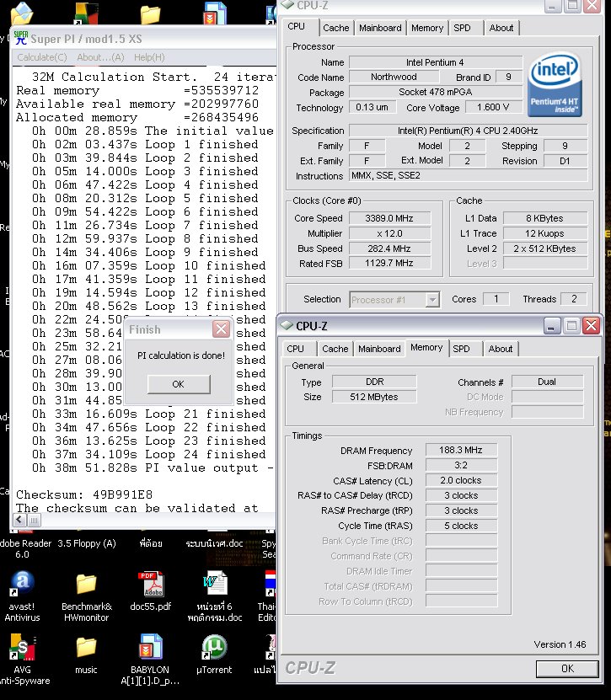This screenshot has height=700, width=611.
Task: Select Mainboard tab in lower CPU-Z window
Action: point(379,349)
